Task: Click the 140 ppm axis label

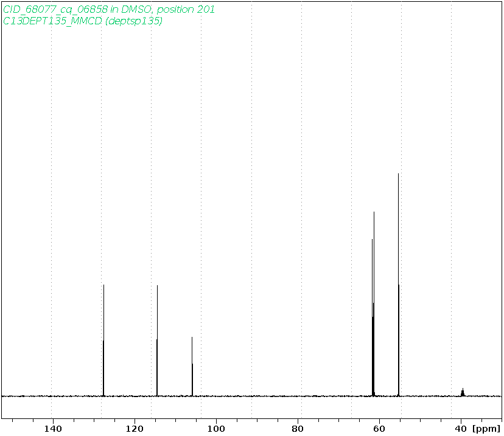Action: pyautogui.click(x=53, y=429)
